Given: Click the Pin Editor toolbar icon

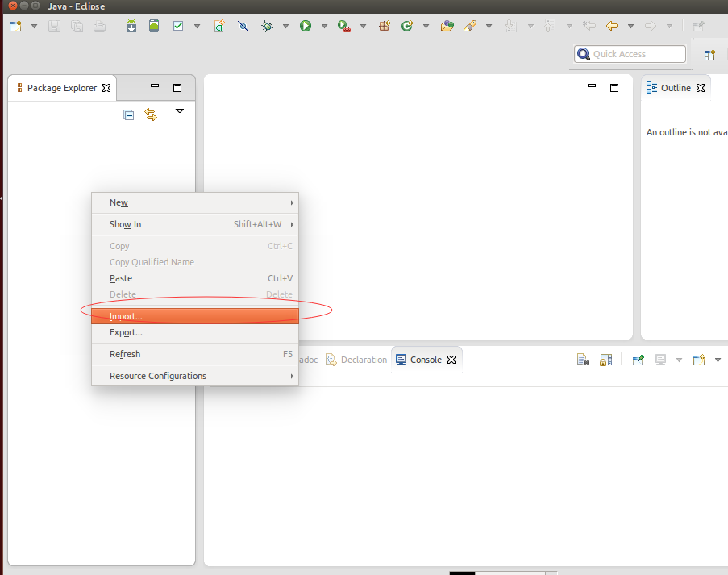Looking at the screenshot, I should [699, 26].
